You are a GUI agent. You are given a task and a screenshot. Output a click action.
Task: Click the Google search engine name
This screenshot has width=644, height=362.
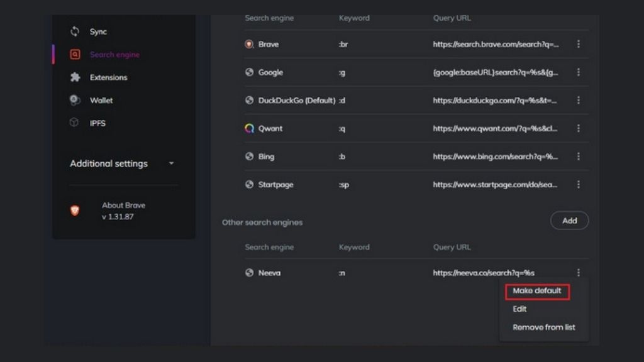270,72
